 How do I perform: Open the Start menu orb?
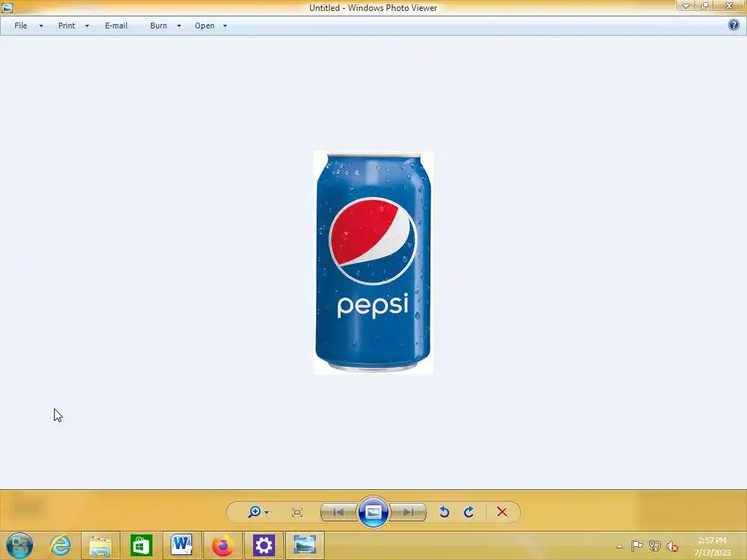[x=20, y=545]
